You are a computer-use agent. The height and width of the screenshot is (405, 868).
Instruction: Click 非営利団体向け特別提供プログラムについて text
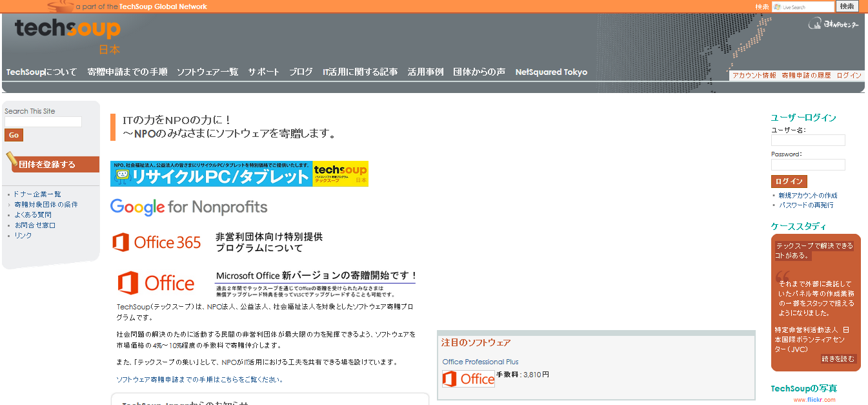[x=269, y=242]
